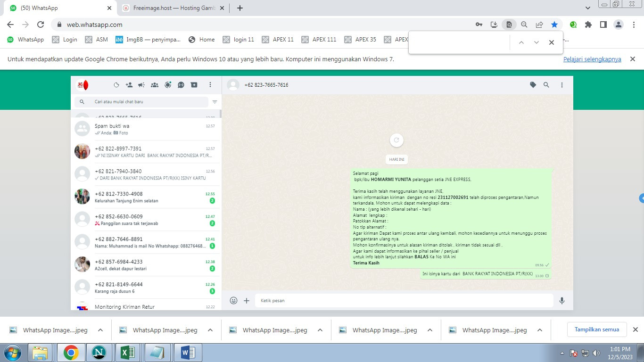
Task: Open Excel from the taskbar
Action: (128, 353)
